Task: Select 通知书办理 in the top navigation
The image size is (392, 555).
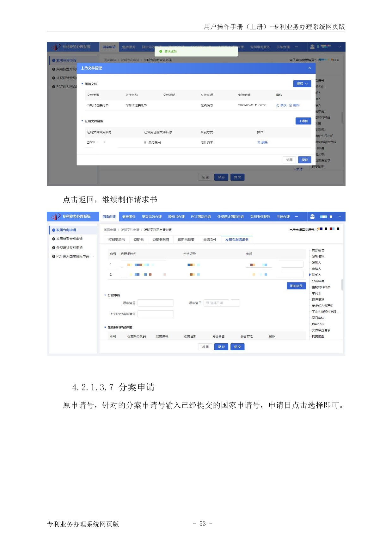Action: (176, 217)
